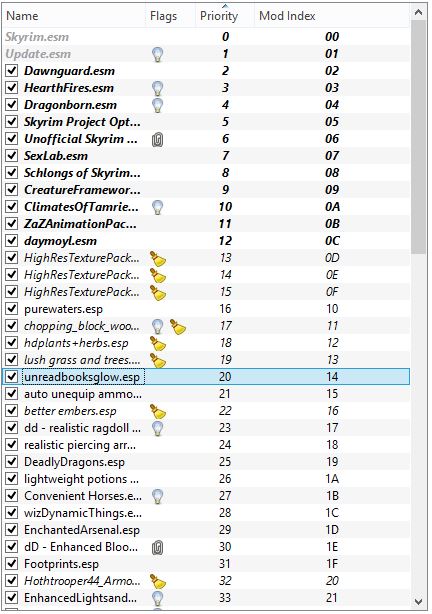Click lightbulb flag on Convenient Horses row
This screenshot has width=432, height=614.
click(157, 496)
